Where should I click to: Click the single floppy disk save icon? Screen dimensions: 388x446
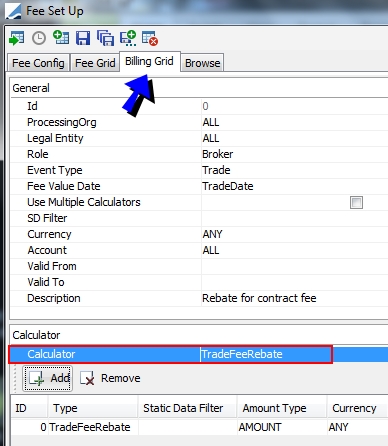(83, 38)
